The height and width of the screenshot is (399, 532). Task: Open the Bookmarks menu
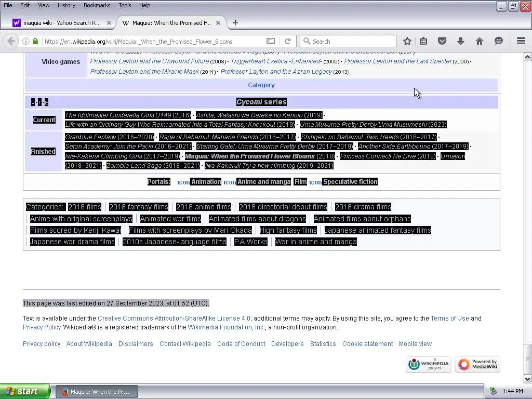(x=97, y=5)
